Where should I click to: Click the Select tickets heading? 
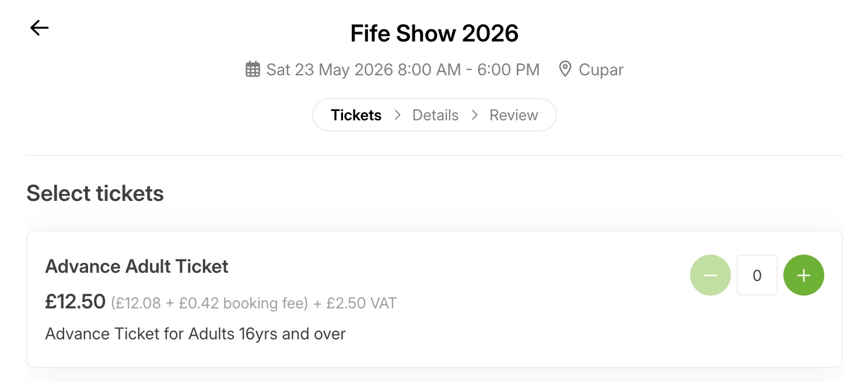point(95,193)
